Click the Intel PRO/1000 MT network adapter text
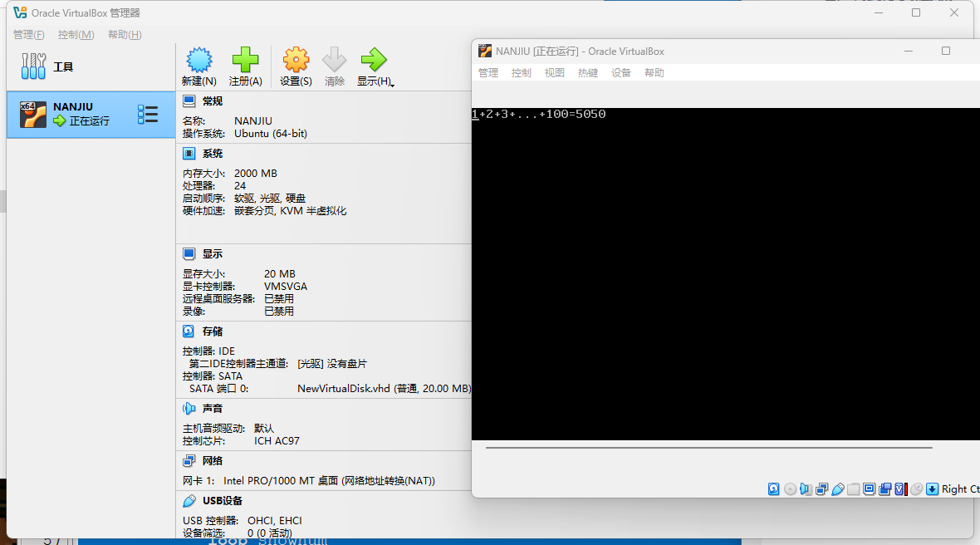Screen dimensions: 980x545 [329, 481]
